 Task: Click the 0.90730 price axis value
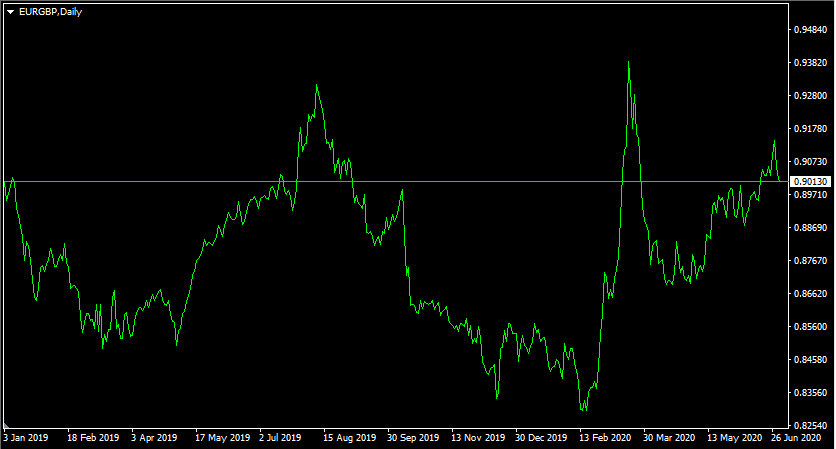tap(810, 162)
